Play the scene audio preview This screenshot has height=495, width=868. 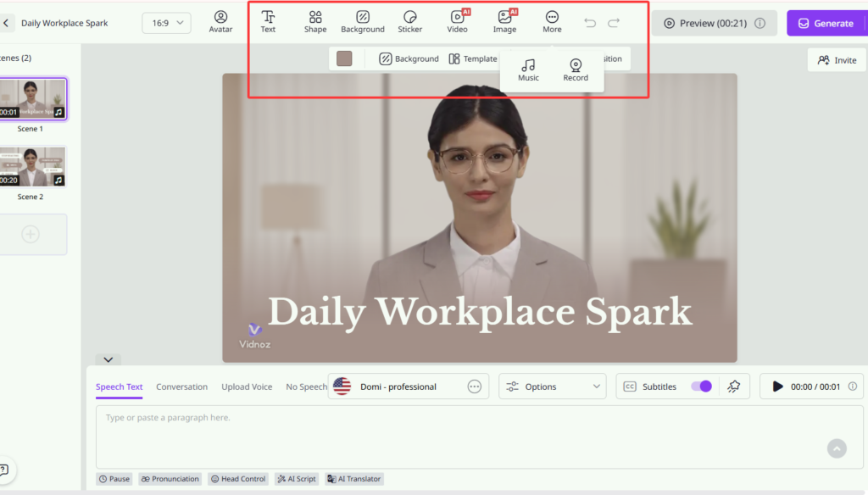point(777,387)
